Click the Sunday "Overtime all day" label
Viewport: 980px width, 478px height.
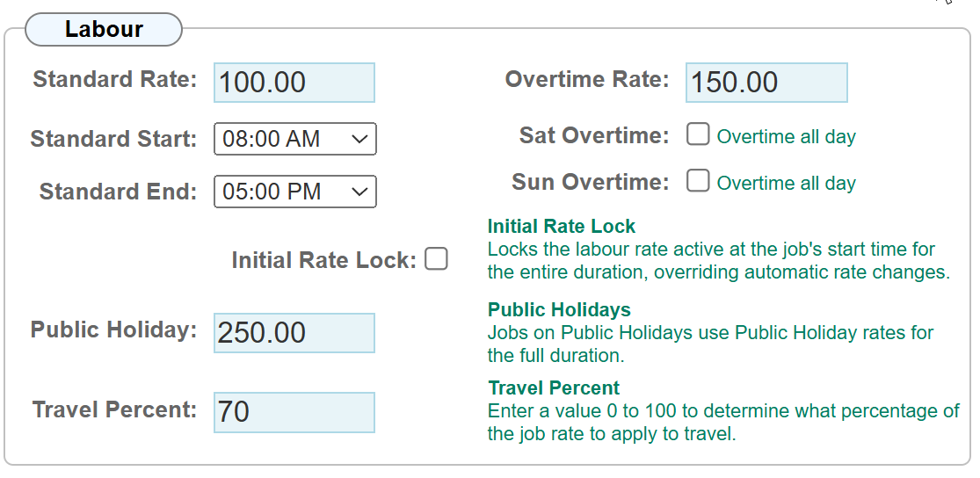point(786,184)
